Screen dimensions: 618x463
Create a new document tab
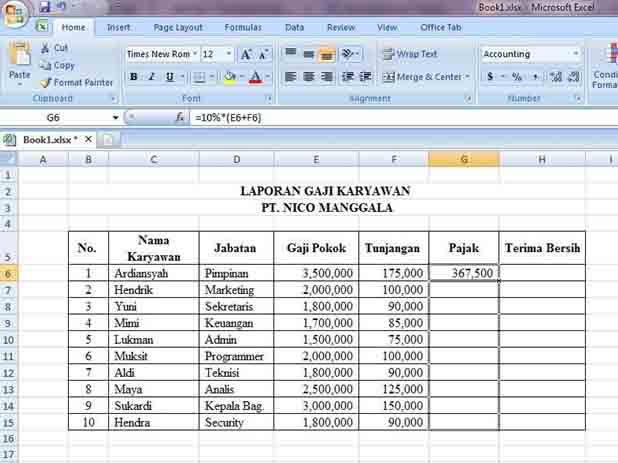pos(108,139)
